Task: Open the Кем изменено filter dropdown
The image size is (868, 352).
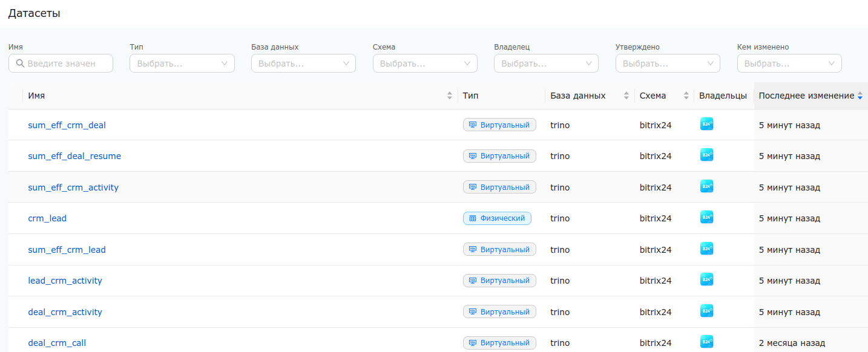Action: (789, 64)
